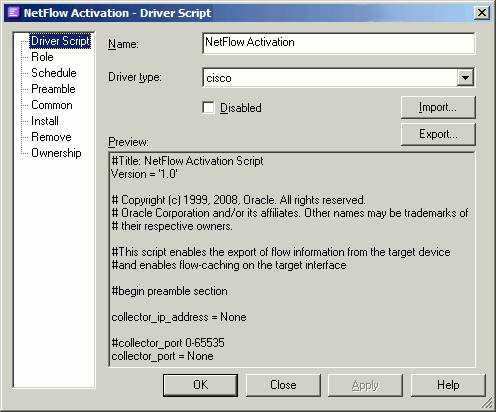496x412 pixels.
Task: Click the '#begin preamble section' line
Action: [x=169, y=291]
